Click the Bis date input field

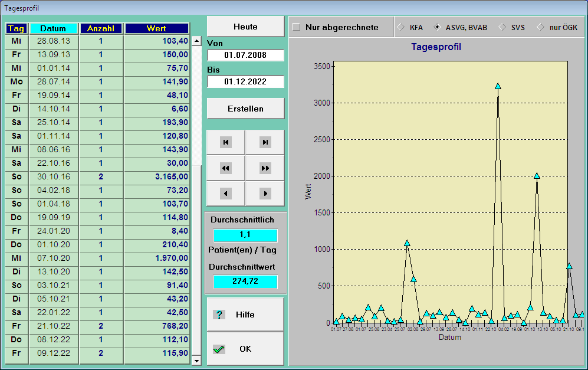point(245,82)
